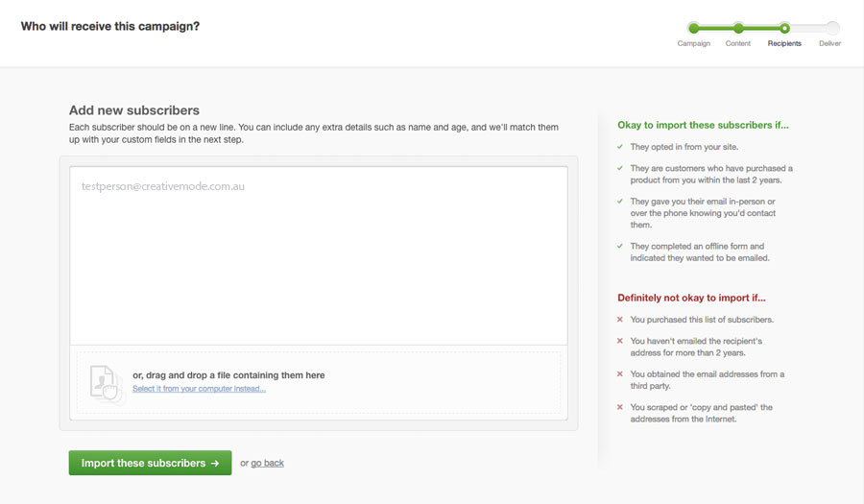Click 'Select it from your computer instead' link

tap(199, 389)
